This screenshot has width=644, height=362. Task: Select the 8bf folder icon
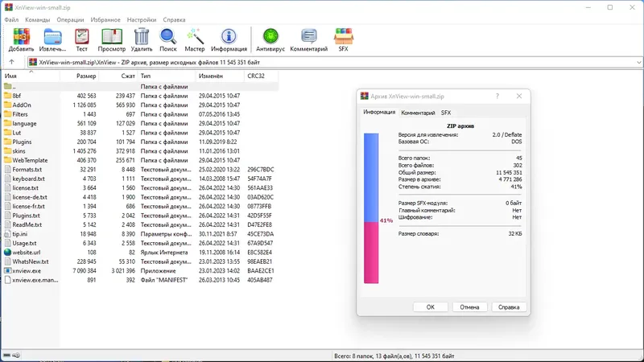(8, 96)
